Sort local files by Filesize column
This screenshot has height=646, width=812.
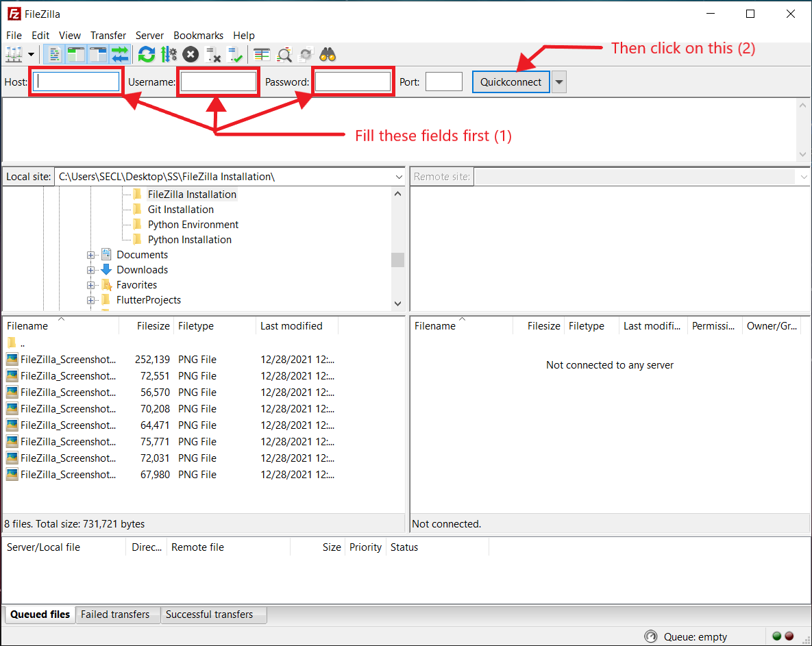point(147,325)
